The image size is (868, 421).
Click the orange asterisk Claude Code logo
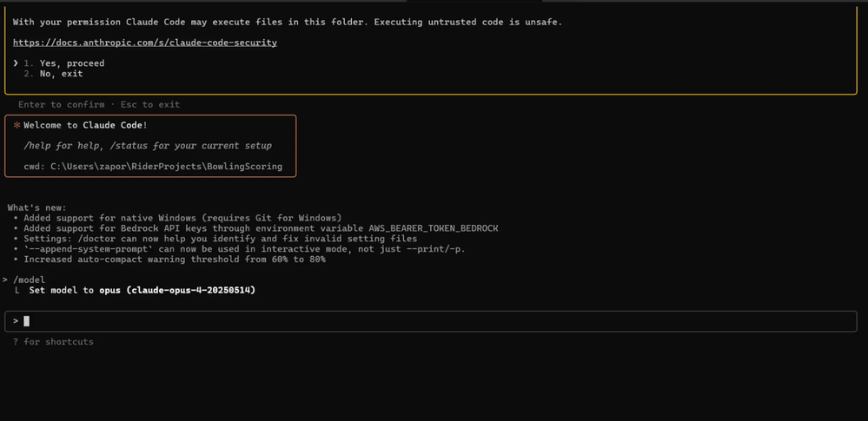click(x=17, y=126)
